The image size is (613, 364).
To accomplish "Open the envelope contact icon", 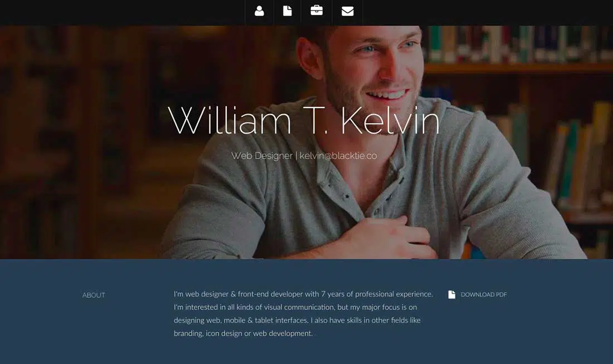I will [348, 11].
